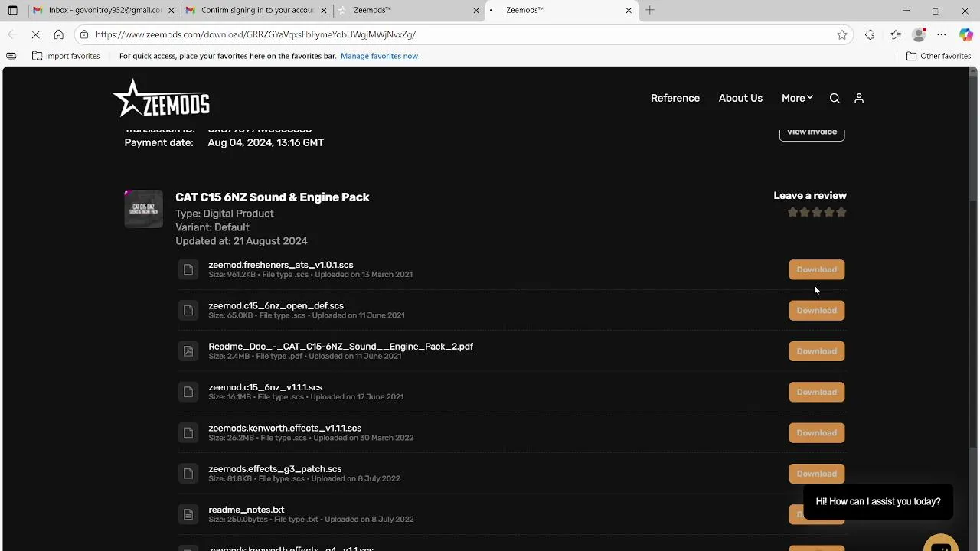
Task: Click Leave a review text
Action: [810, 195]
